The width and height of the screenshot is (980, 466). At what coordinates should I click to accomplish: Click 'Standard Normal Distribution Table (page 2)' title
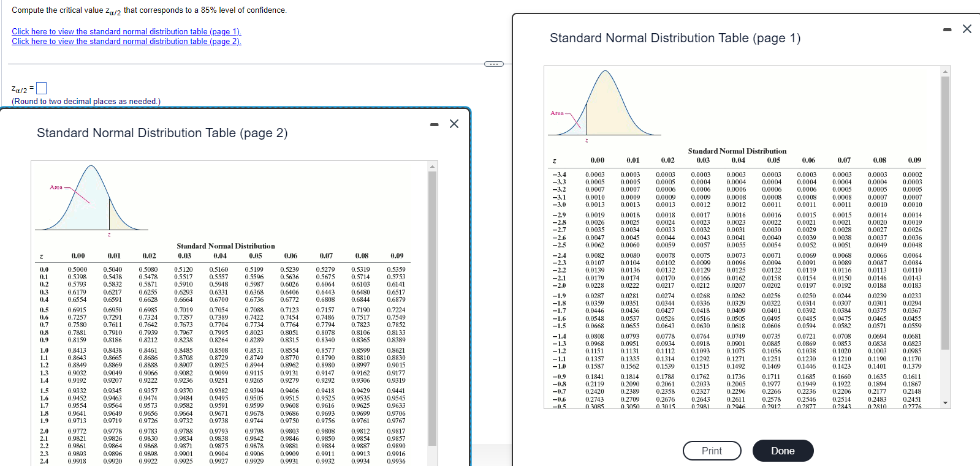(x=162, y=133)
